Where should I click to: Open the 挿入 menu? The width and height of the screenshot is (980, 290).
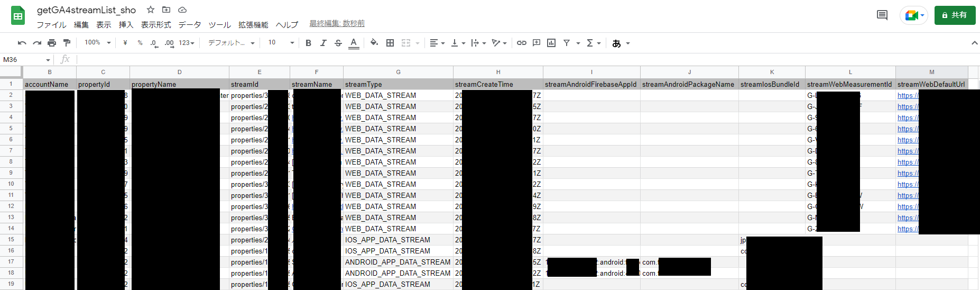coord(126,25)
